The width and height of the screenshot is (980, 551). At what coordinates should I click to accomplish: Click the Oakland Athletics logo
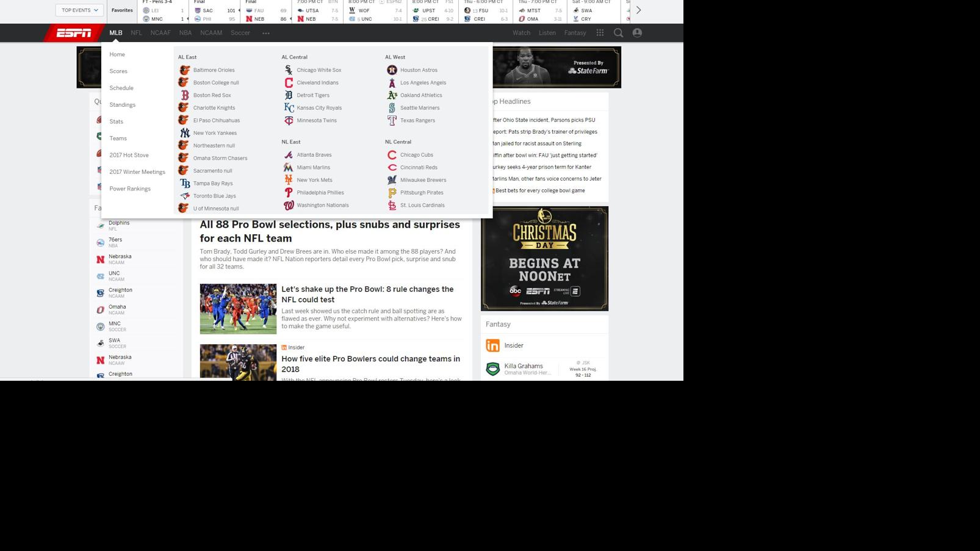(392, 95)
